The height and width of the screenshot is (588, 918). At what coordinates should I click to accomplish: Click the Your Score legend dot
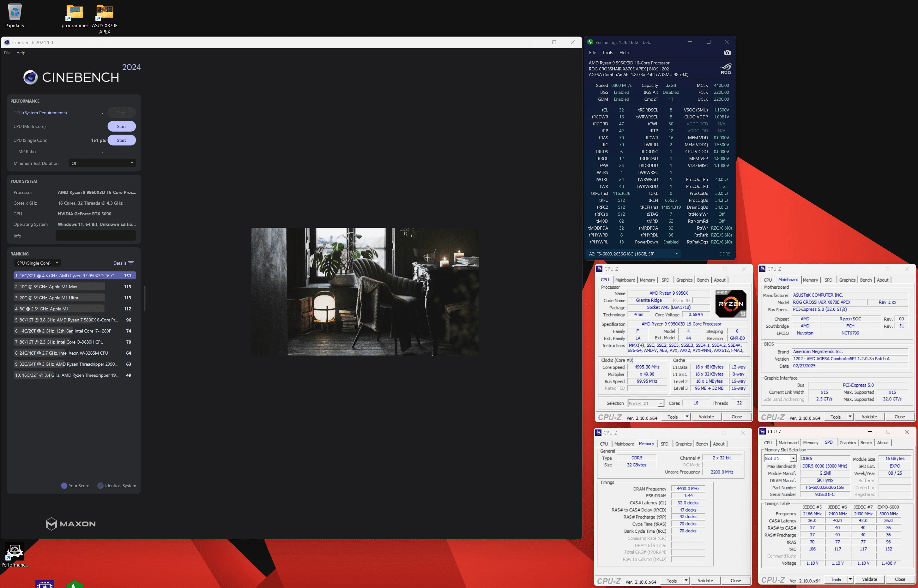(64, 486)
